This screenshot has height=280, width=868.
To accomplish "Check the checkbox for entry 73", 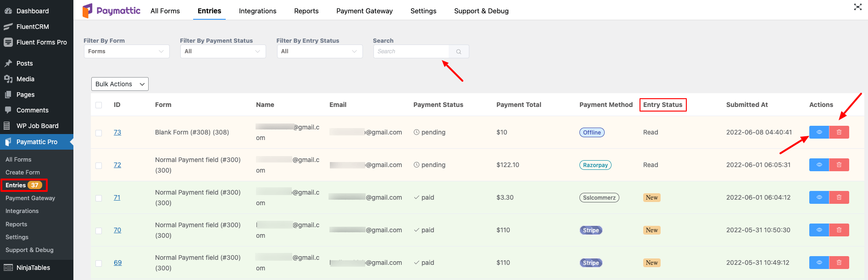I will click(99, 133).
